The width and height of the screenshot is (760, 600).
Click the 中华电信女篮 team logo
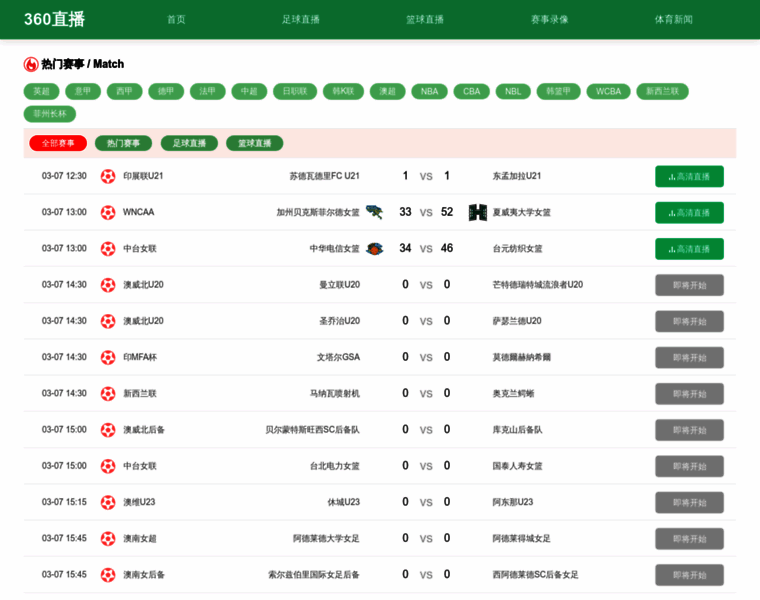click(x=374, y=249)
